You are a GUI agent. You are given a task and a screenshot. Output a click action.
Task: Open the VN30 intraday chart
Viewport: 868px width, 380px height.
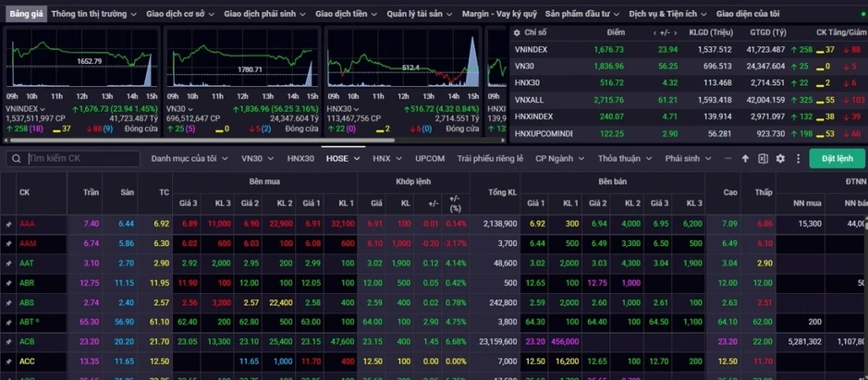point(242,58)
